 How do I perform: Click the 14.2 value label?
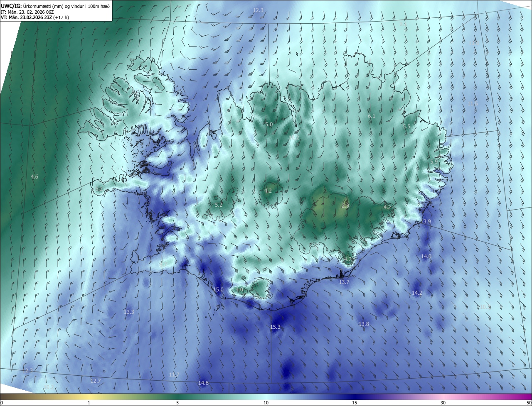click(417, 293)
